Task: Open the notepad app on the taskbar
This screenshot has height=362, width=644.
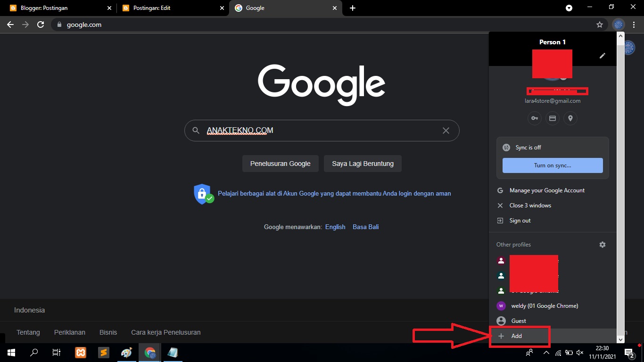Action: [x=173, y=353]
